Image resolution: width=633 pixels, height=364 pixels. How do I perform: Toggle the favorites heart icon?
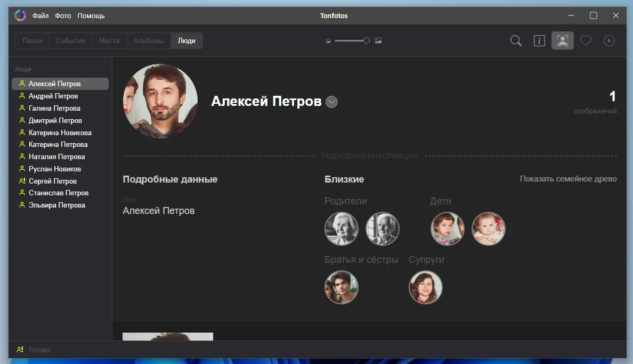click(x=586, y=41)
